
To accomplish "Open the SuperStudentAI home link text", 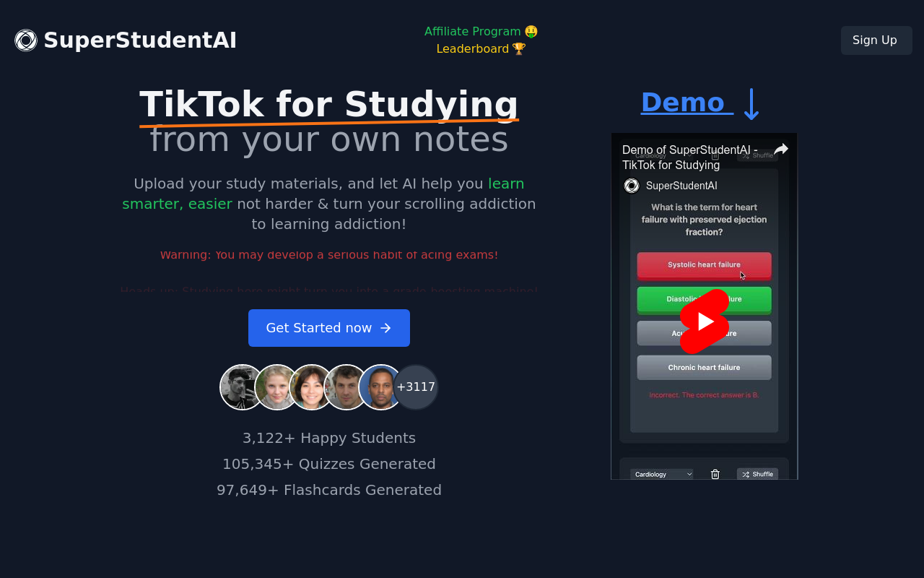I will pos(140,40).
